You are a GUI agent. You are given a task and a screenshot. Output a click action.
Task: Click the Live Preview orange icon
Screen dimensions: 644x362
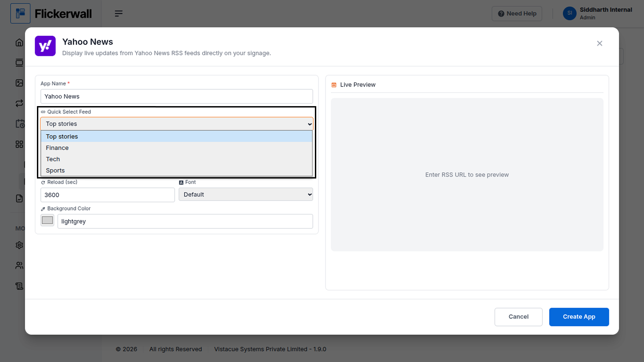pyautogui.click(x=334, y=85)
